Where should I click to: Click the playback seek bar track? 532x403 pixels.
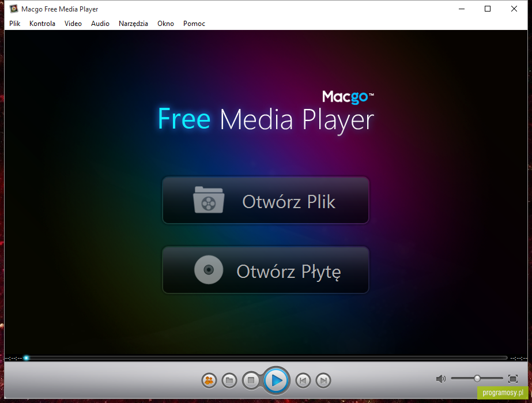pyautogui.click(x=265, y=358)
